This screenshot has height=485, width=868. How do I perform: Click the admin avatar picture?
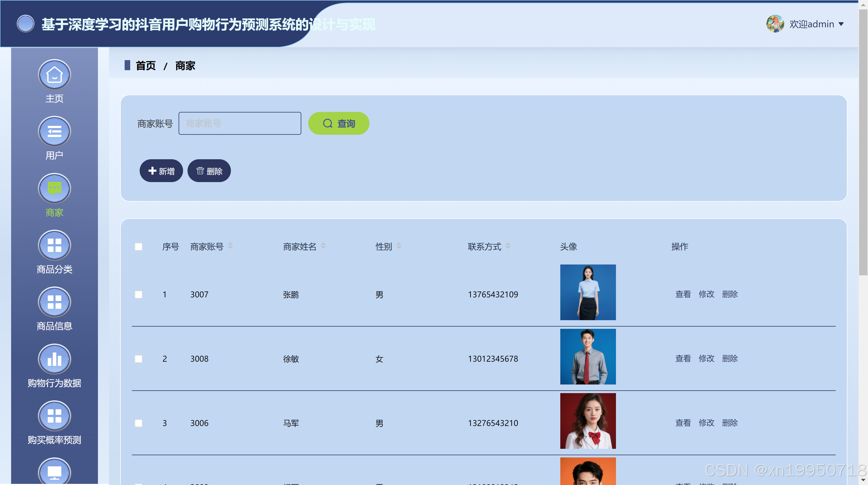[x=775, y=24]
